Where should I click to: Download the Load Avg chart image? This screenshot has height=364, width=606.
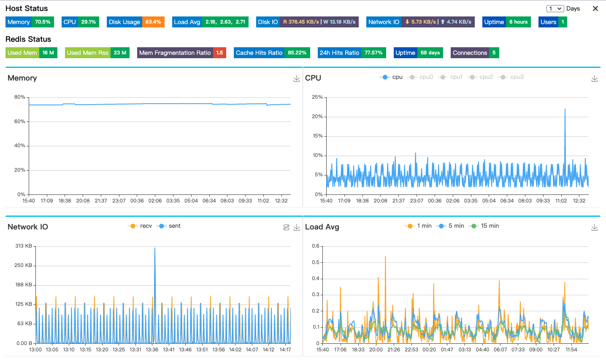[x=595, y=228]
